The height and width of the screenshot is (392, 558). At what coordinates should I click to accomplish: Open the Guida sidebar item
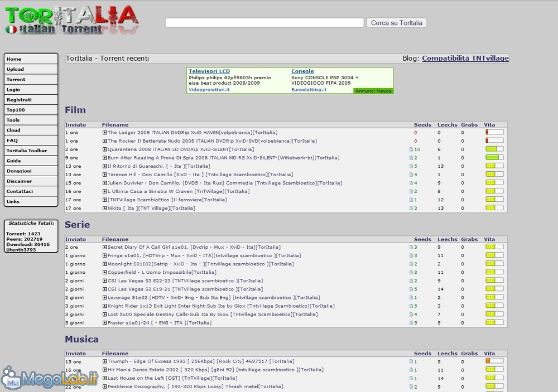point(31,161)
